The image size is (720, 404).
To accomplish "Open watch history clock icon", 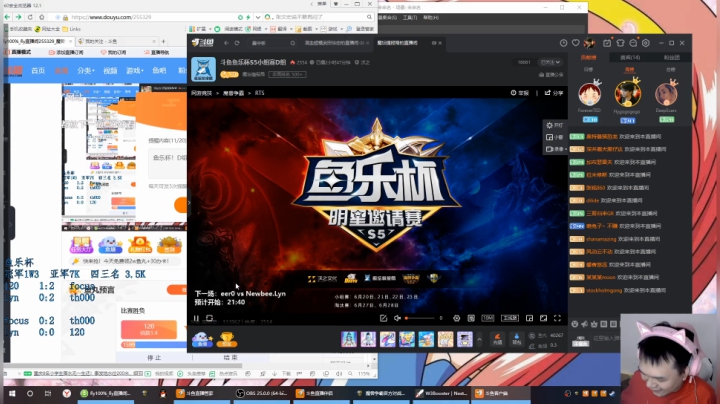I will (563, 43).
